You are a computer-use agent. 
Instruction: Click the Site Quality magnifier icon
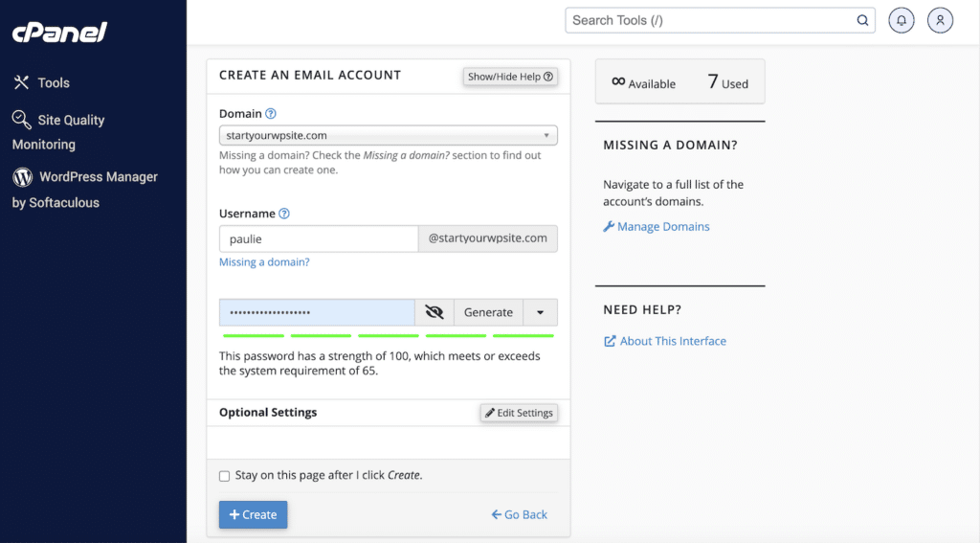21,120
